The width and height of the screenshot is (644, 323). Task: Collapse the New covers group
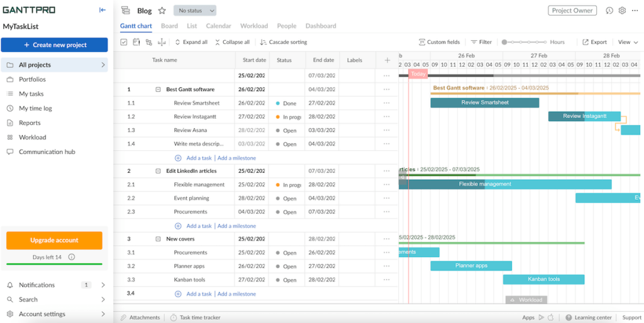(x=158, y=239)
